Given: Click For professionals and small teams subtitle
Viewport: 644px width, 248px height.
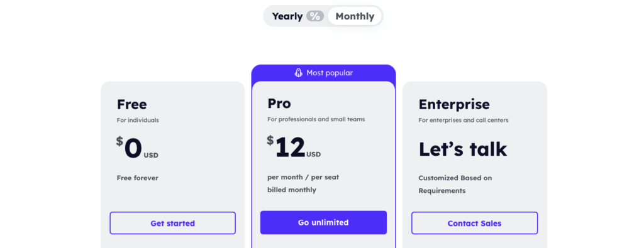Looking at the screenshot, I should (316, 119).
